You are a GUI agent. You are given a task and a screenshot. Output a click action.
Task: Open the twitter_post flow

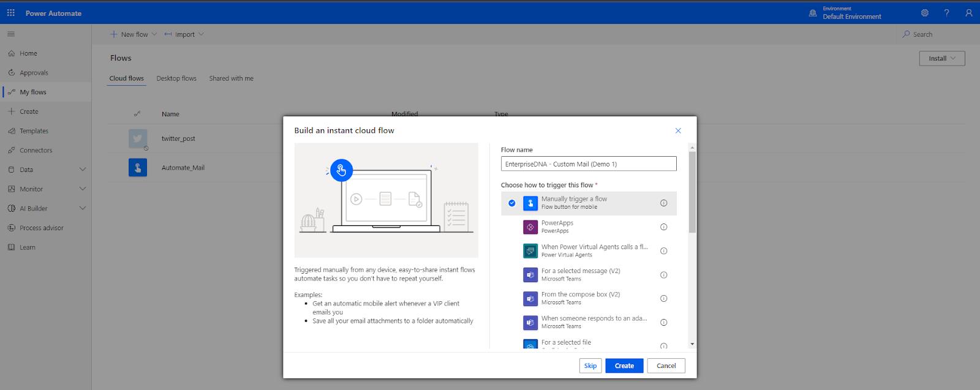click(178, 138)
